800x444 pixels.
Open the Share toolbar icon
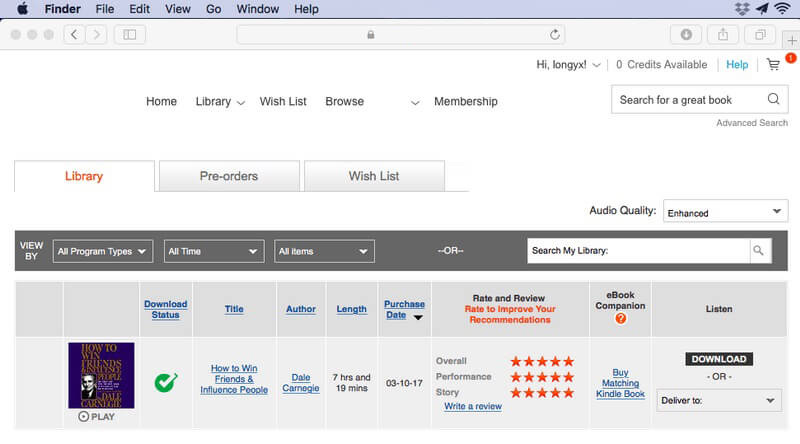(723, 35)
